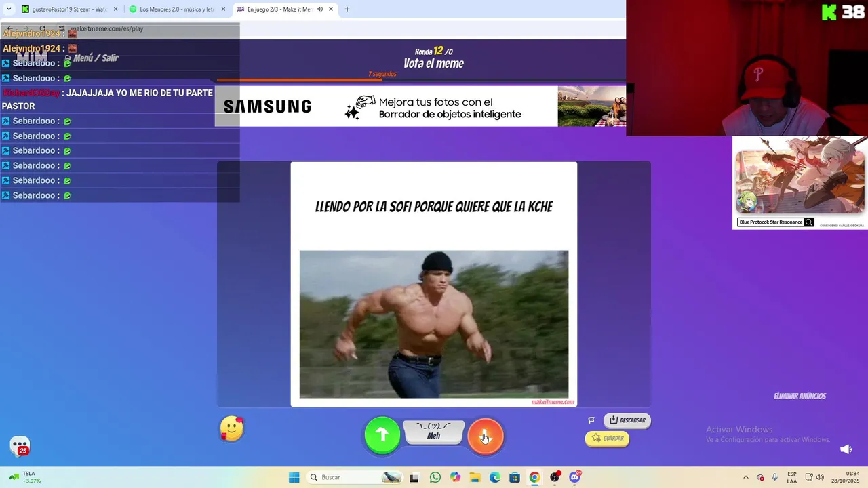Open the Windows Start menu
The height and width of the screenshot is (488, 868).
294,477
